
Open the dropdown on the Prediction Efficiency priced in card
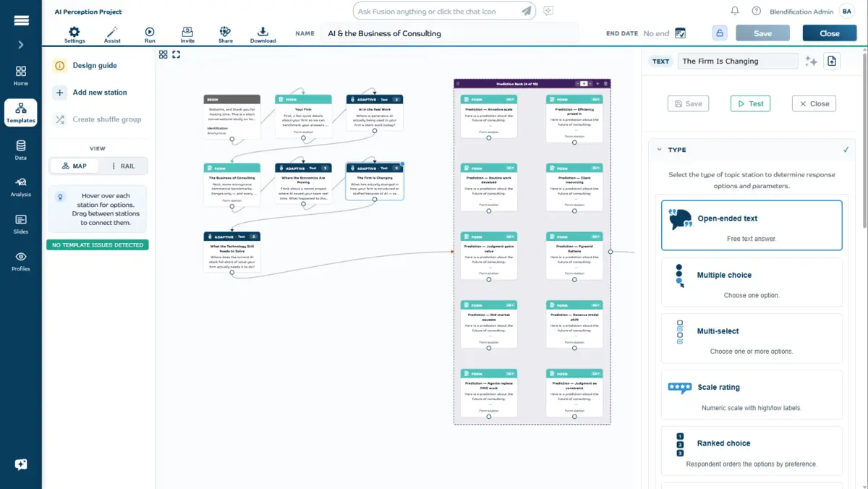(x=596, y=99)
